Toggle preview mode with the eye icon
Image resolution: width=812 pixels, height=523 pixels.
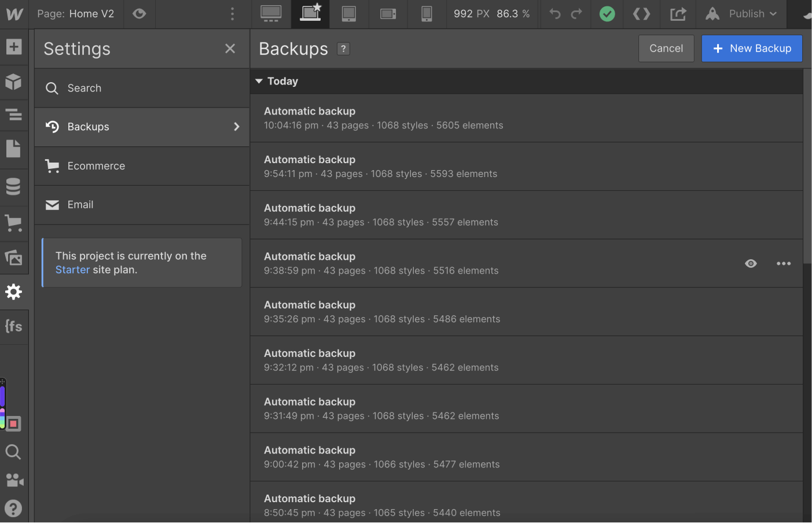[x=139, y=14]
